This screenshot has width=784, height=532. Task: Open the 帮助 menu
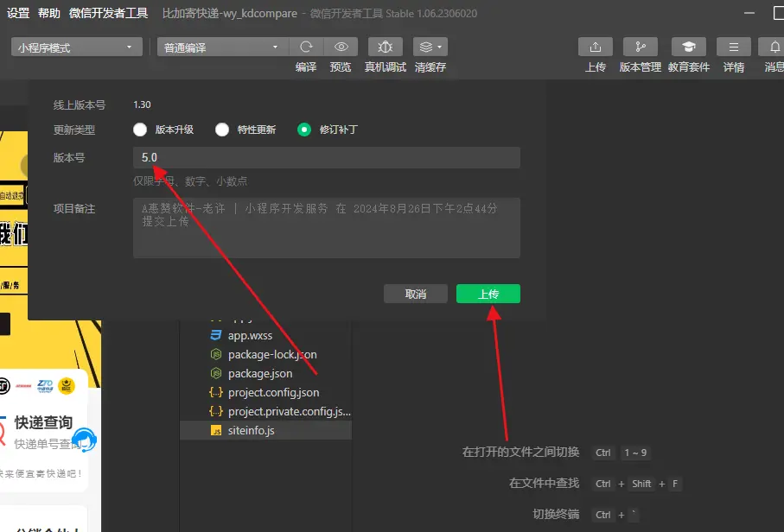49,14
